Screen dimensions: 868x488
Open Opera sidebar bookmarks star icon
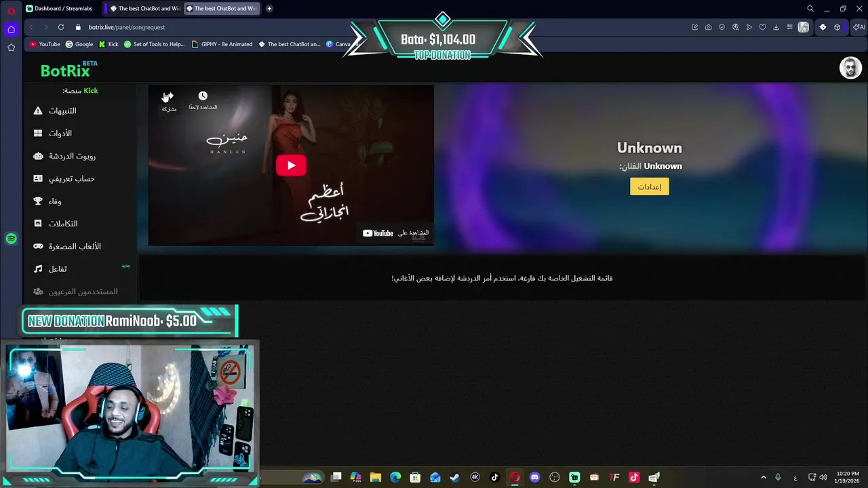point(11,47)
